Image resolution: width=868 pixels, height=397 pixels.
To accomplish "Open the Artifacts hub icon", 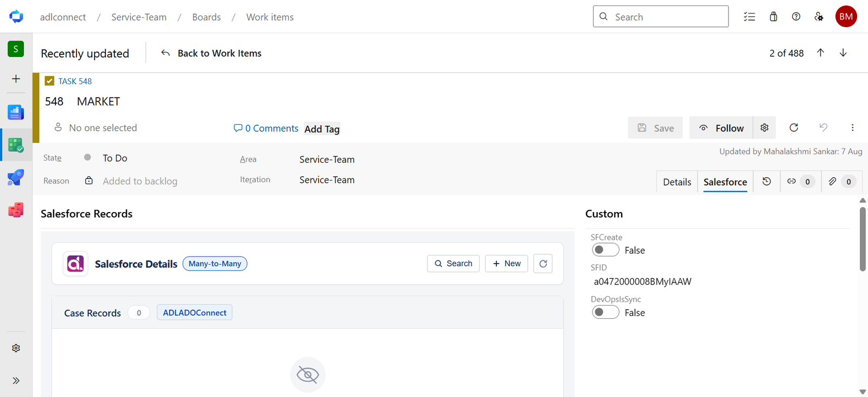I will coord(16,210).
